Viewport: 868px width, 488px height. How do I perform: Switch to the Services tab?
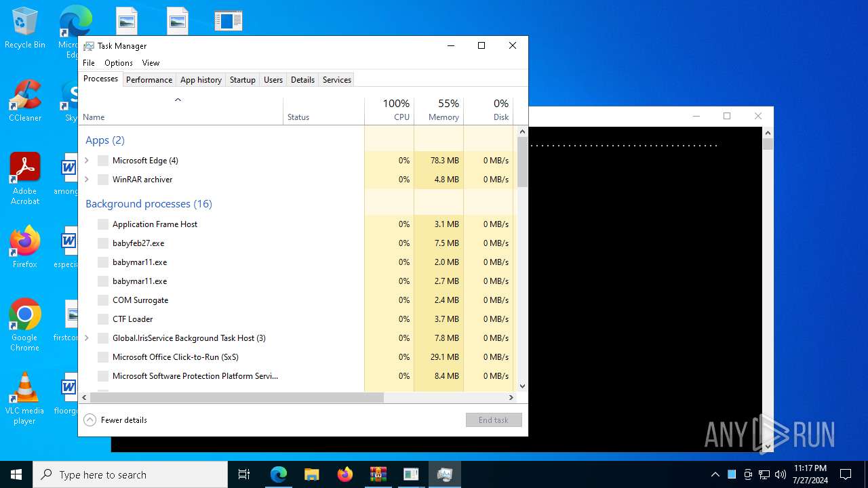tap(337, 80)
